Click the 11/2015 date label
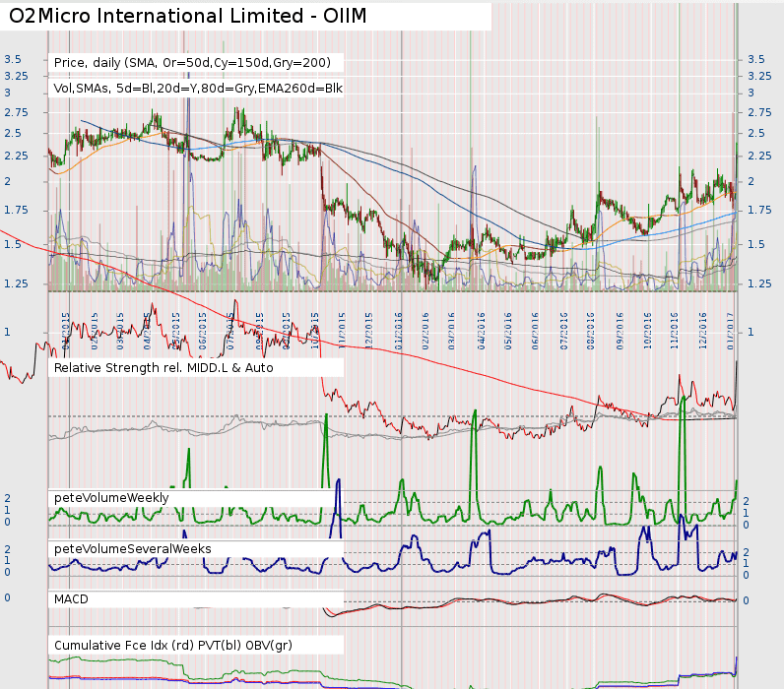The height and width of the screenshot is (689, 784). (343, 331)
